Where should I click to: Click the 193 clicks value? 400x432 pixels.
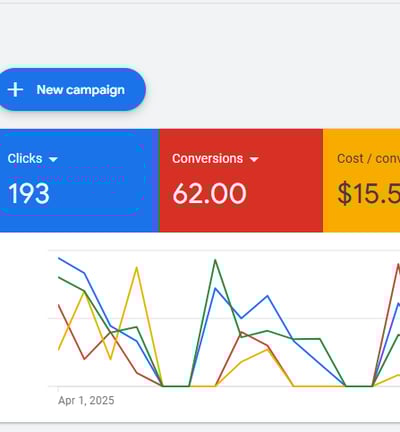29,193
